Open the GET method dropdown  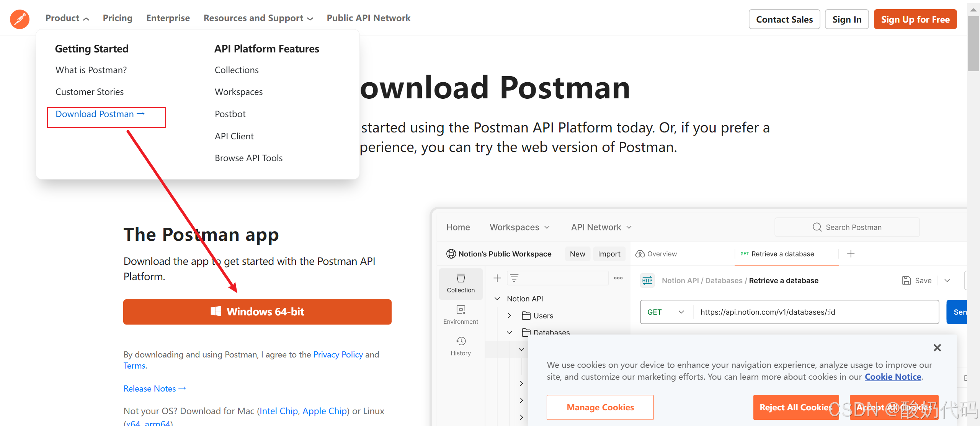click(x=666, y=312)
